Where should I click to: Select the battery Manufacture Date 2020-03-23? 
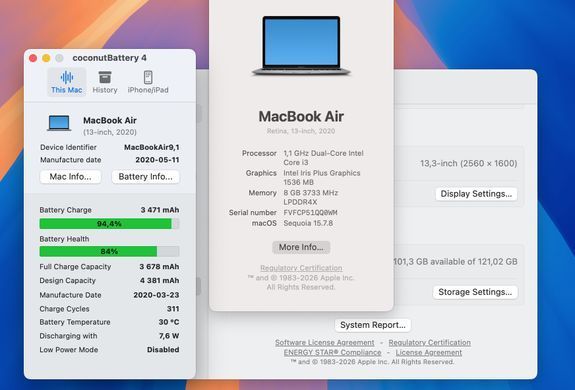[x=156, y=295]
